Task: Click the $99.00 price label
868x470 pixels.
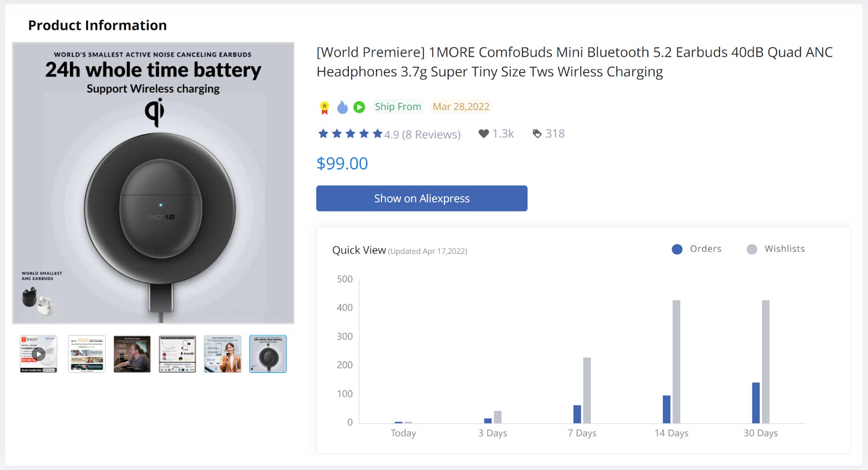Action: [342, 163]
